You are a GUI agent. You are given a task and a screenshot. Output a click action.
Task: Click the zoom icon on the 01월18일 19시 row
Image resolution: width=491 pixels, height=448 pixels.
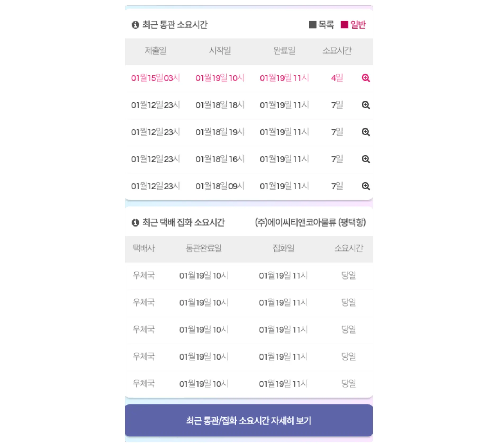pyautogui.click(x=366, y=132)
